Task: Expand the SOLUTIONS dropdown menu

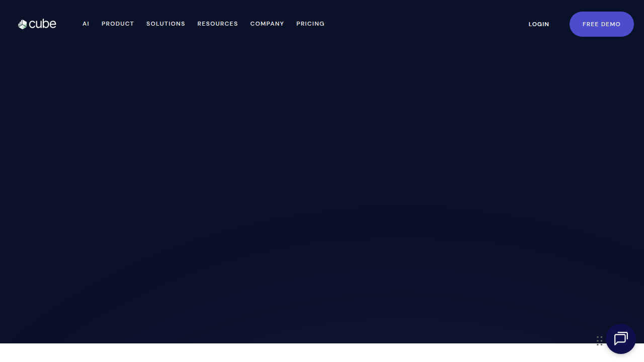Action: (166, 24)
